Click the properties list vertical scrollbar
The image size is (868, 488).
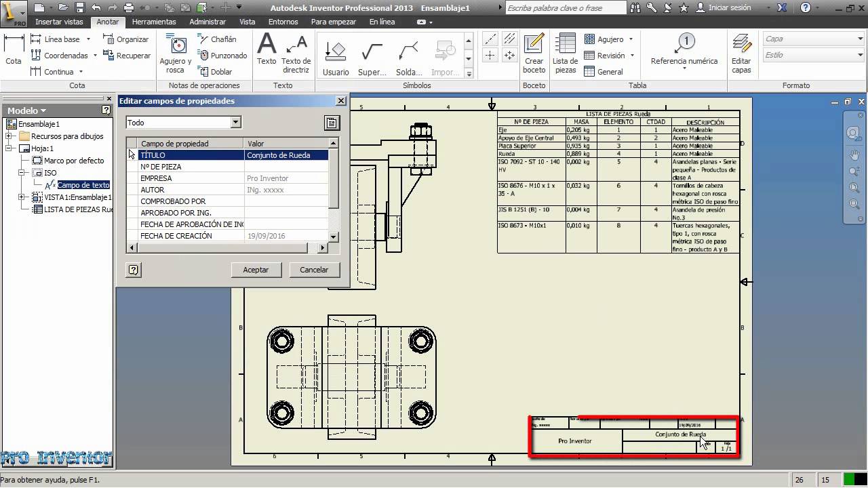pos(334,190)
